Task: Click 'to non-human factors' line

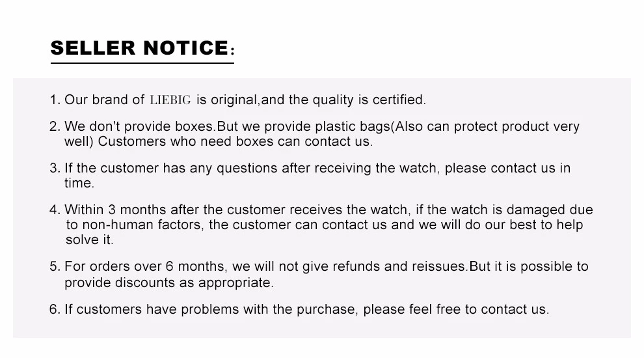Action: [325, 225]
